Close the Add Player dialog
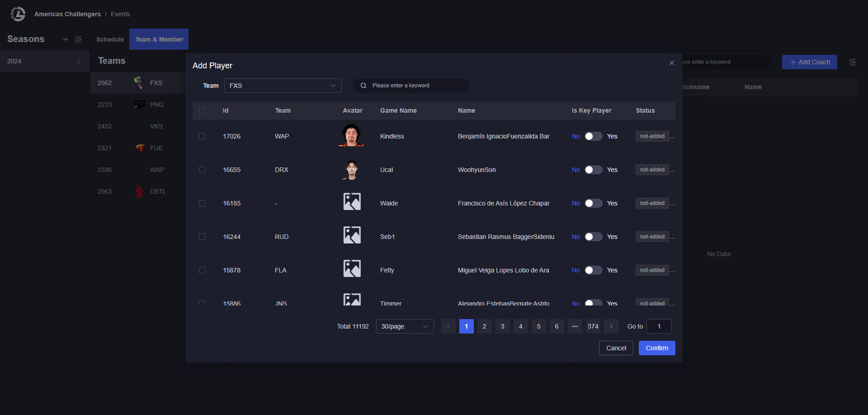Screen dimensions: 868x415 click(x=671, y=63)
